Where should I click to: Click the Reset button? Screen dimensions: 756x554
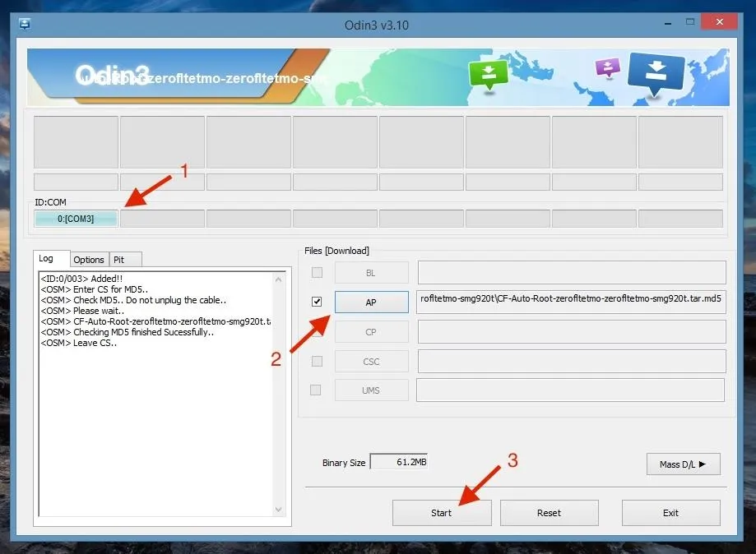[x=550, y=513]
